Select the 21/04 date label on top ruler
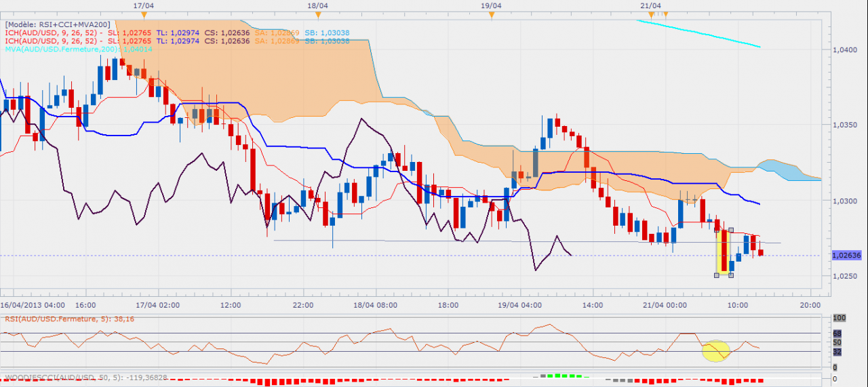The image size is (868, 387). [x=650, y=5]
